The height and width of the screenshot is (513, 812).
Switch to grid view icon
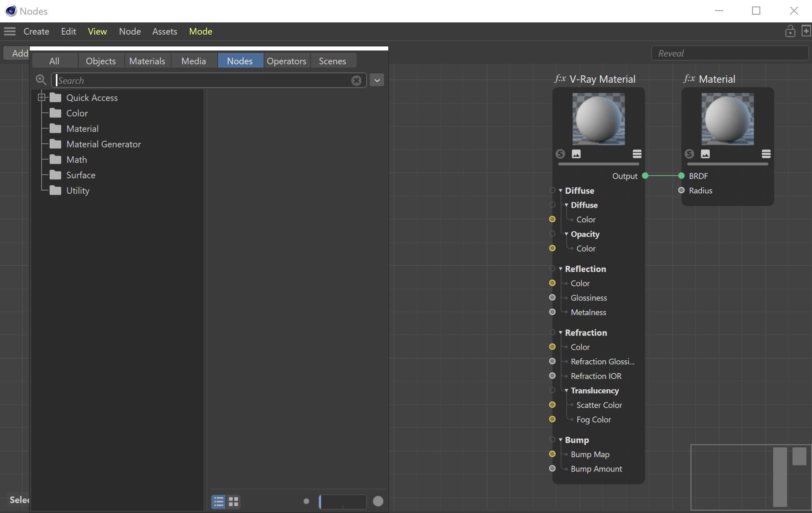(233, 502)
